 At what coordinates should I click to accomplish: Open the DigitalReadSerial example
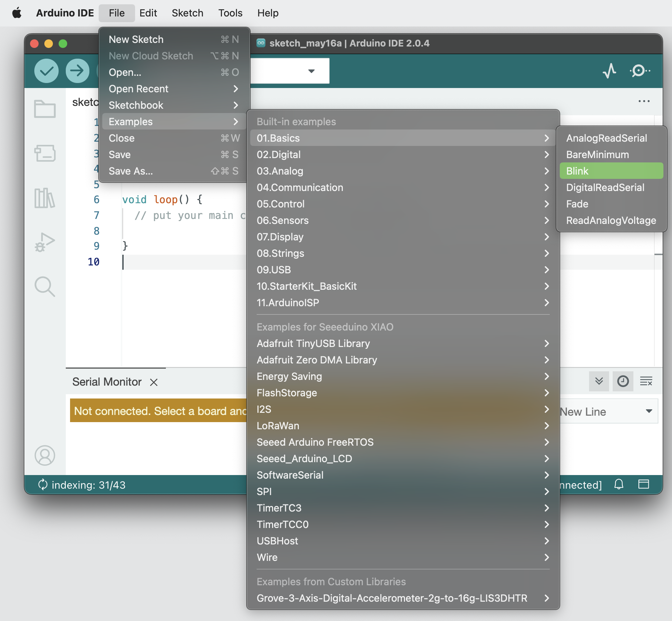click(611, 187)
